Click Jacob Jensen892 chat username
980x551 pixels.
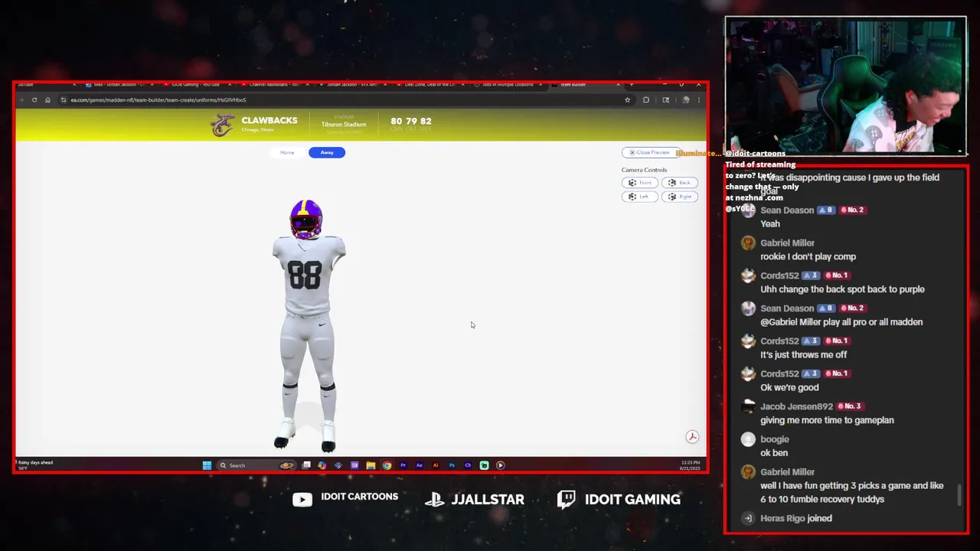click(796, 406)
